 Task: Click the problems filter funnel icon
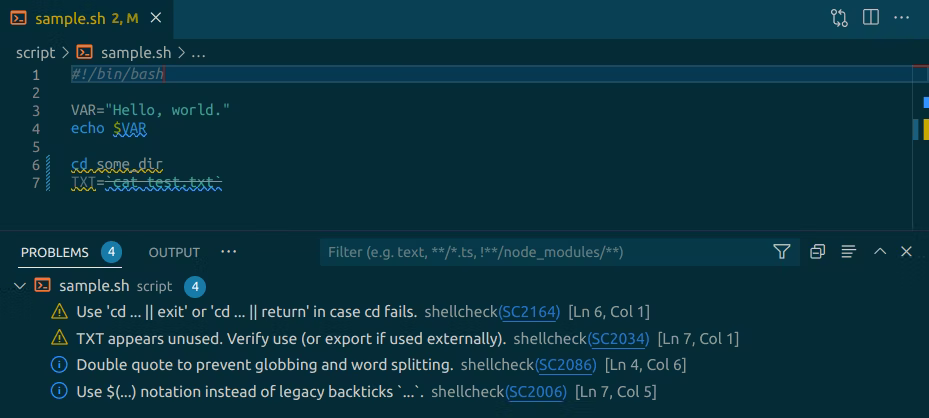click(782, 252)
